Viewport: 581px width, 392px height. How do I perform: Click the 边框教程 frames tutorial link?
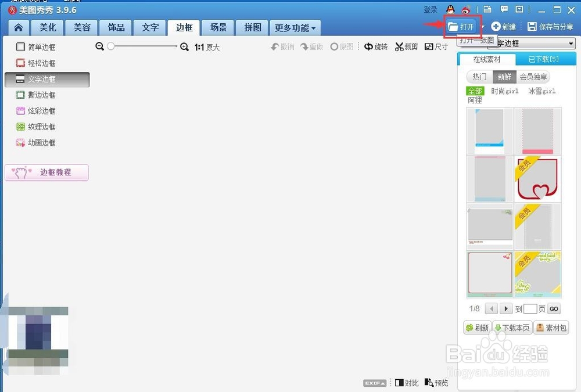click(46, 172)
